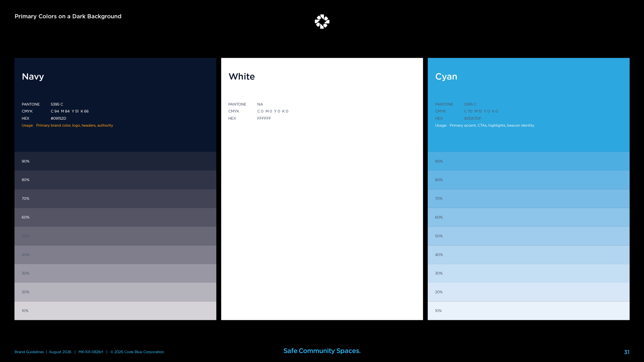Screen dimensions: 644x362
Task: Click Navy usage text "Primary brand color, logo, headers, authority"
Action: [75, 125]
